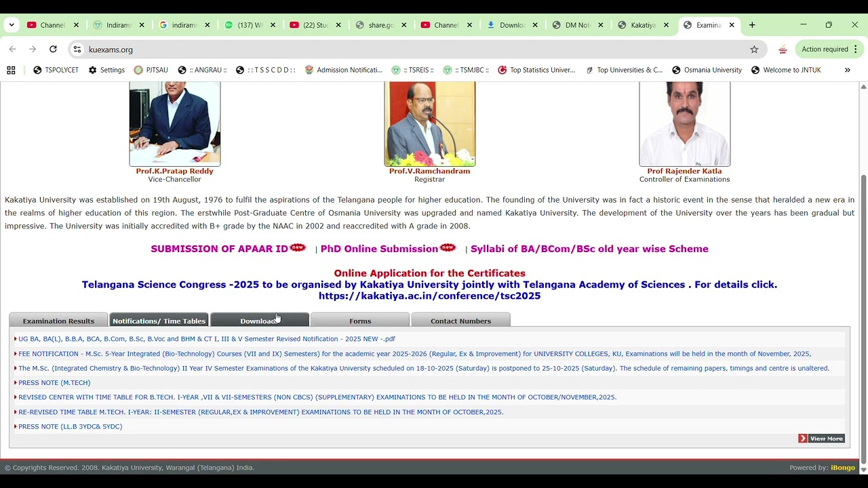Viewport: 868px width, 488px height.
Task: Close the Indiramma tab
Action: pyautogui.click(x=142, y=25)
